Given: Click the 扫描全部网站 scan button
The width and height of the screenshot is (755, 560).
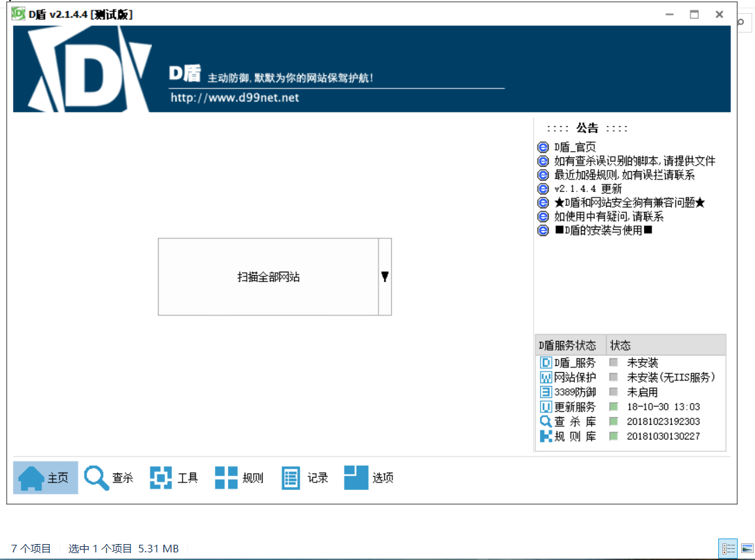Looking at the screenshot, I should [268, 277].
